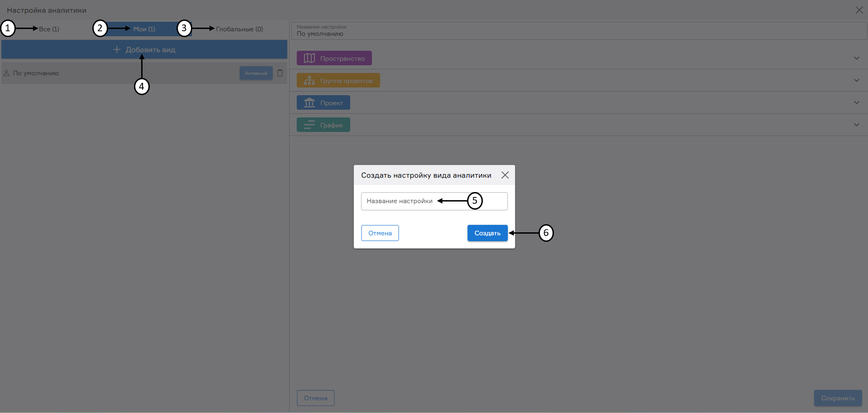Viewport: 868px width, 413px height.
Task: Cancel the dialog with Отмена button
Action: [380, 233]
